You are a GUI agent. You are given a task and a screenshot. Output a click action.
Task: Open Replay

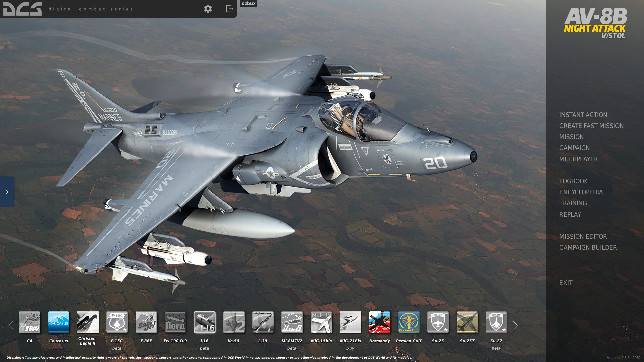(570, 215)
